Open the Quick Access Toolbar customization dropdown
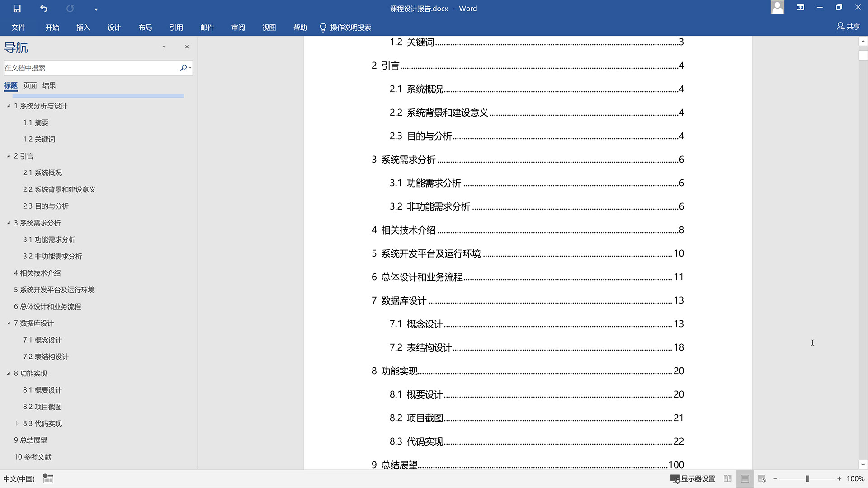Screen dimensions: 868x488 pyautogui.click(x=96, y=8)
